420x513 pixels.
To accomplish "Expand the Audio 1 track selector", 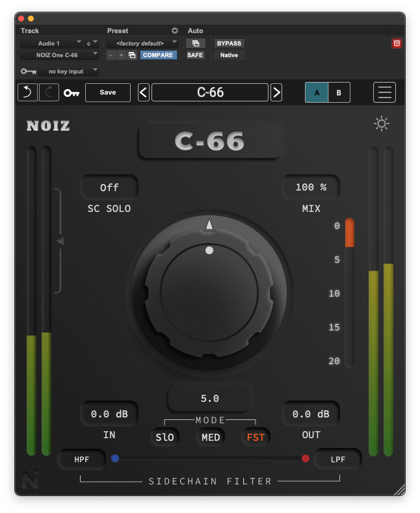I will click(x=51, y=43).
